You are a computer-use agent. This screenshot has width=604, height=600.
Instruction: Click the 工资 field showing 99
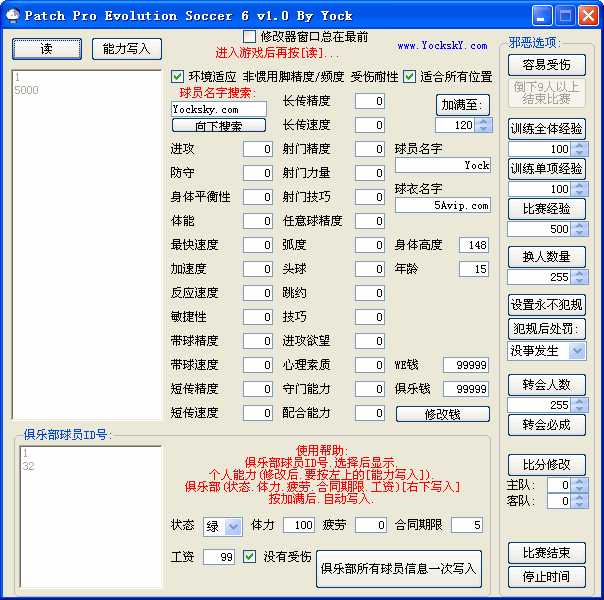pos(219,557)
